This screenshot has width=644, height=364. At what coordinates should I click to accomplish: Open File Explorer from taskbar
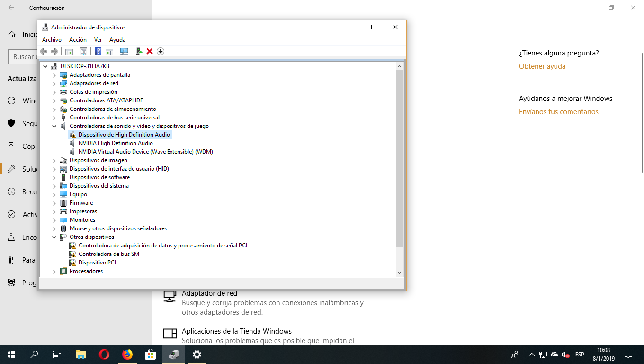(x=81, y=355)
